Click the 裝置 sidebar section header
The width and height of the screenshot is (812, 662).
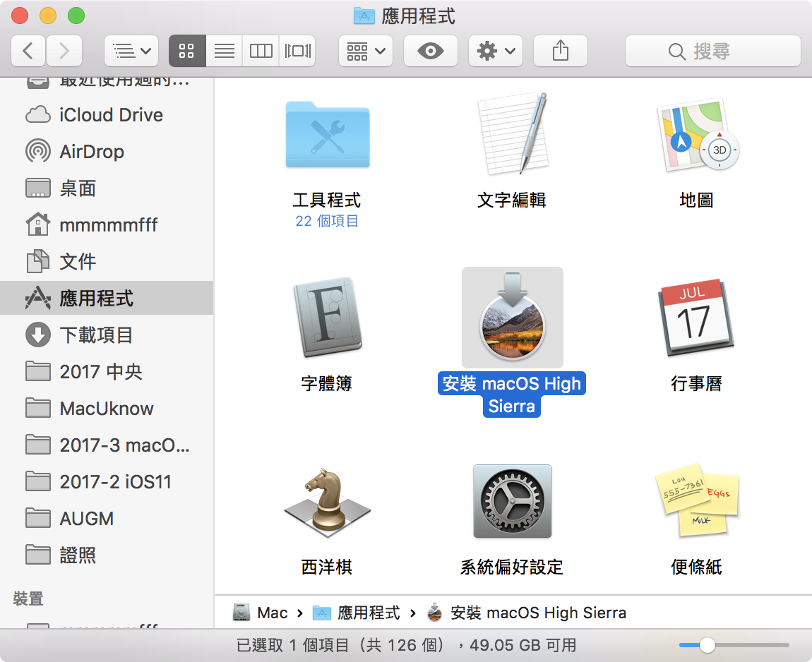coord(28,599)
